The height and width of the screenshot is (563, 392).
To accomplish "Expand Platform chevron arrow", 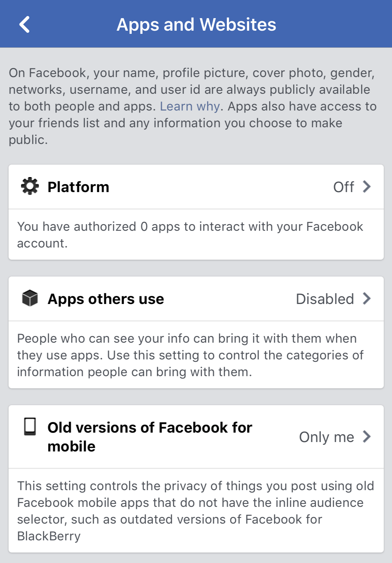I will point(367,187).
